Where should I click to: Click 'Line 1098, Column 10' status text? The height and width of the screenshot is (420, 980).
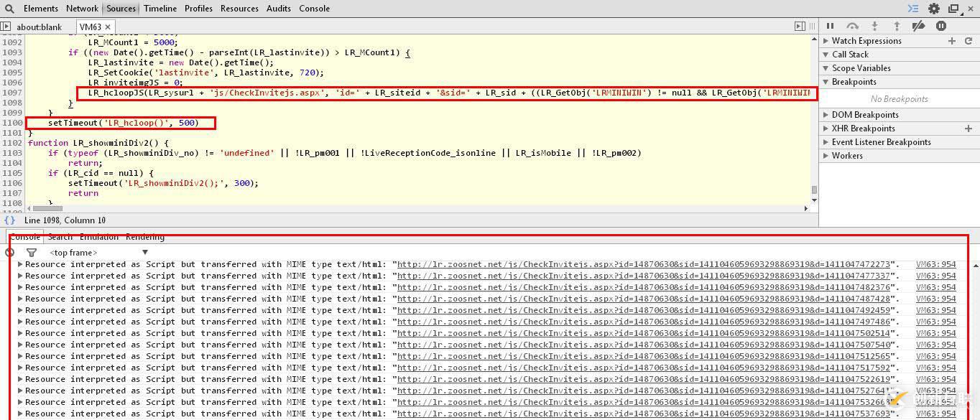tap(65, 220)
